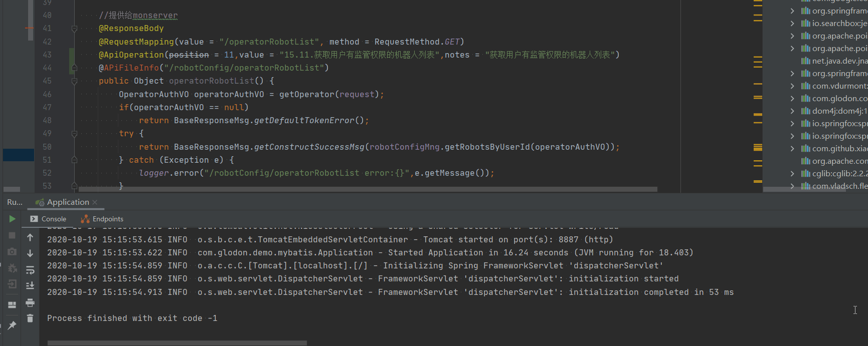Click library icon beside com.vdurmont
The image size is (868, 346).
(x=805, y=86)
